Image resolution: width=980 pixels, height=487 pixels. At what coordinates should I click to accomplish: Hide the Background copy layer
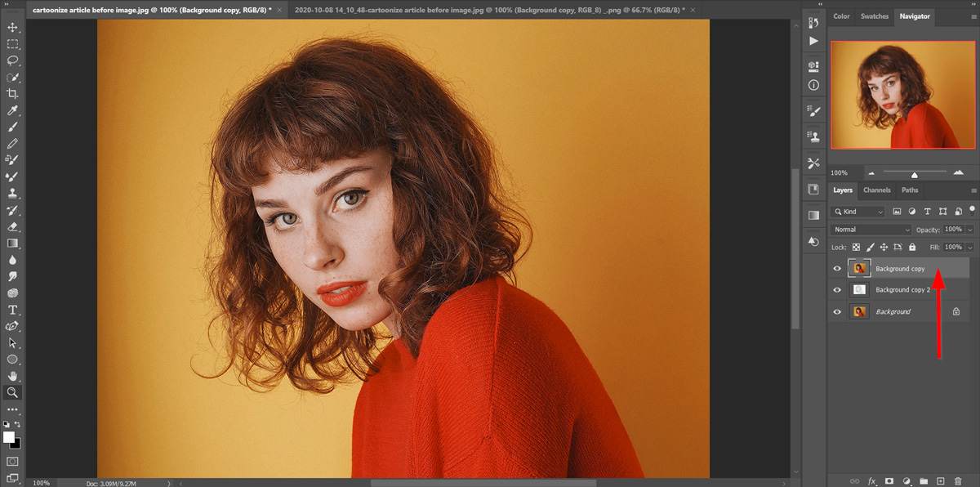837,269
